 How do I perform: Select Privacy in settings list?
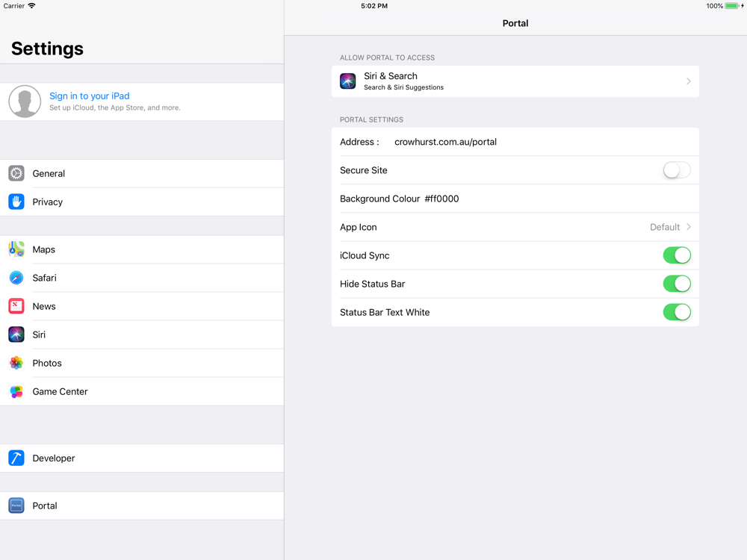142,202
